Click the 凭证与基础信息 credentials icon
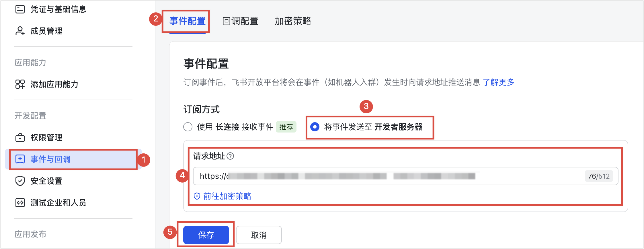This screenshot has width=644, height=249. pos(20,9)
